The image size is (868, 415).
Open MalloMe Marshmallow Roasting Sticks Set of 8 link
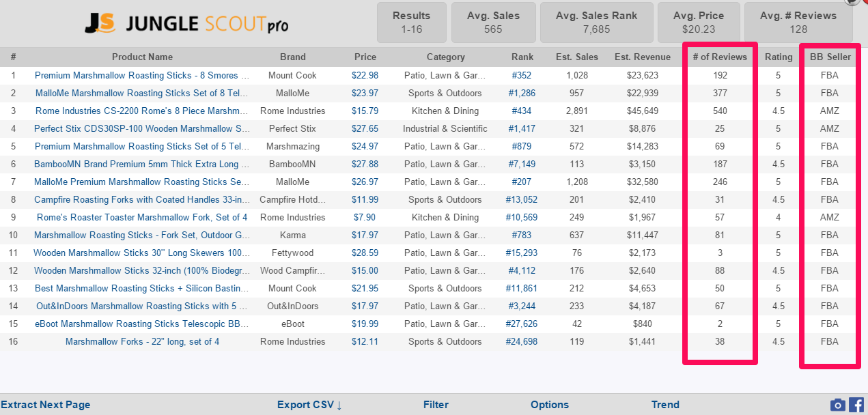(x=142, y=93)
